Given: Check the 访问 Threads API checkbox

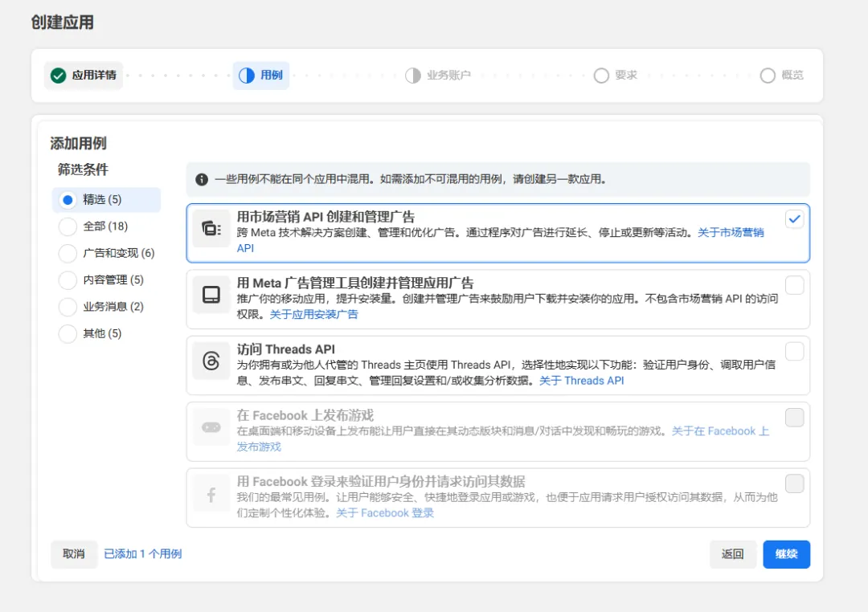Looking at the screenshot, I should pos(794,351).
